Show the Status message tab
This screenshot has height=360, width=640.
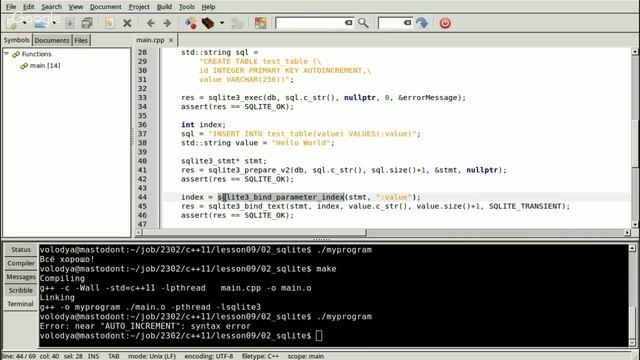tap(21, 249)
